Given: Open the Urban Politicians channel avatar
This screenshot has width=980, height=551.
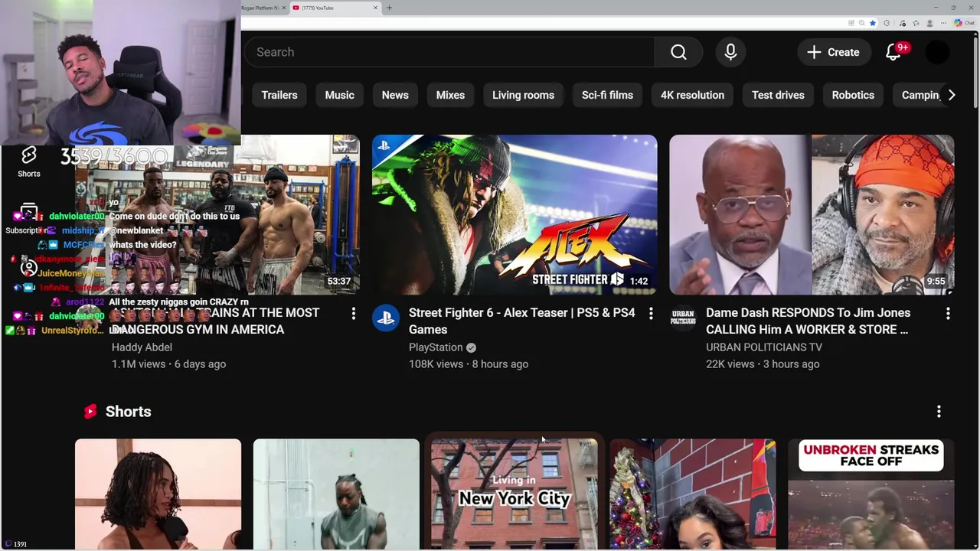Looking at the screenshot, I should (683, 318).
